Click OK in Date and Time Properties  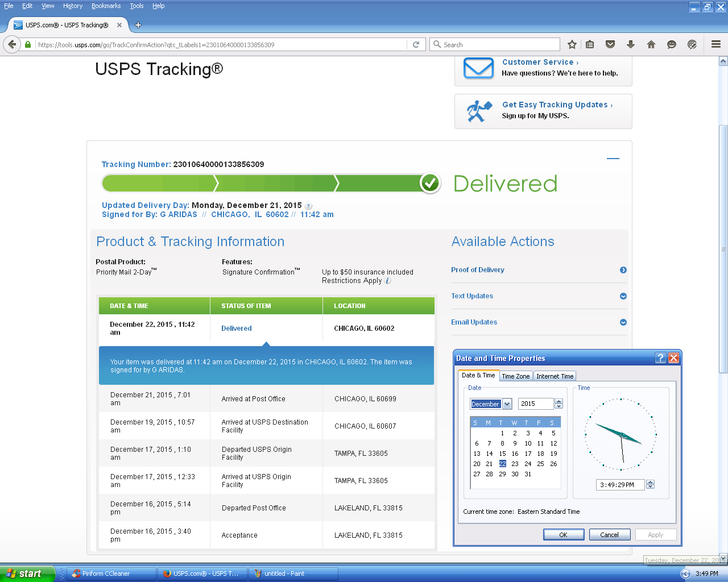tap(563, 535)
